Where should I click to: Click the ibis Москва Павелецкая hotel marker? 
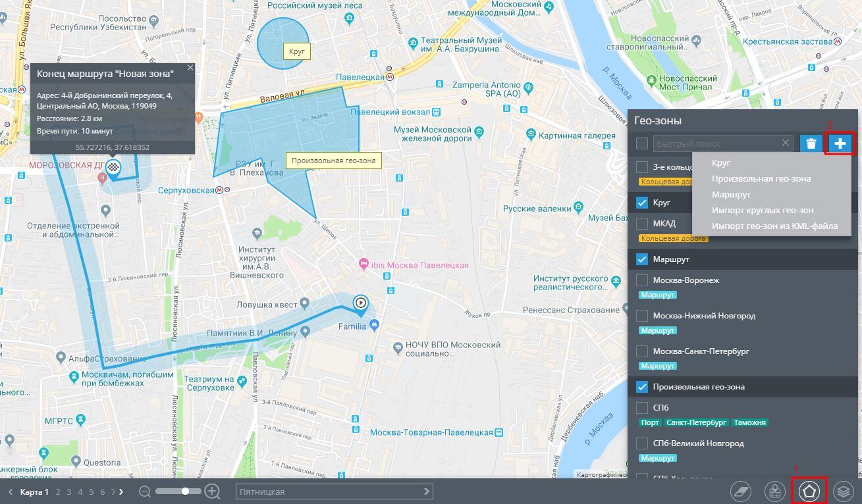tap(364, 265)
